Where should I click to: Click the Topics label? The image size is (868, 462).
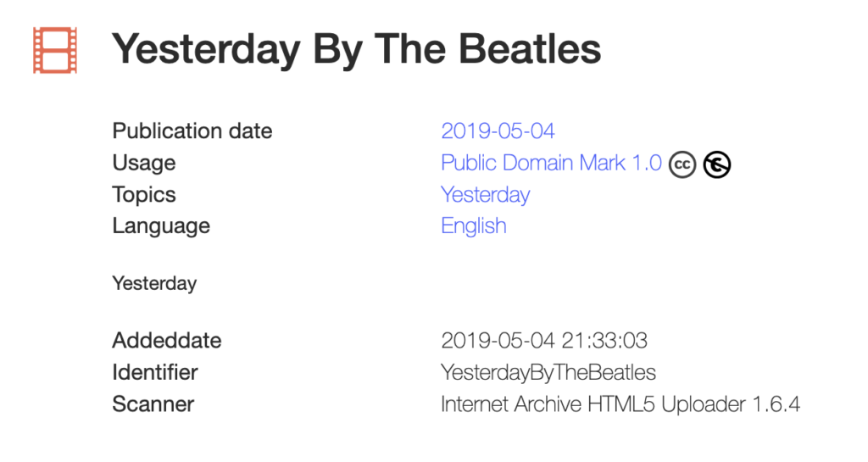pos(144,195)
